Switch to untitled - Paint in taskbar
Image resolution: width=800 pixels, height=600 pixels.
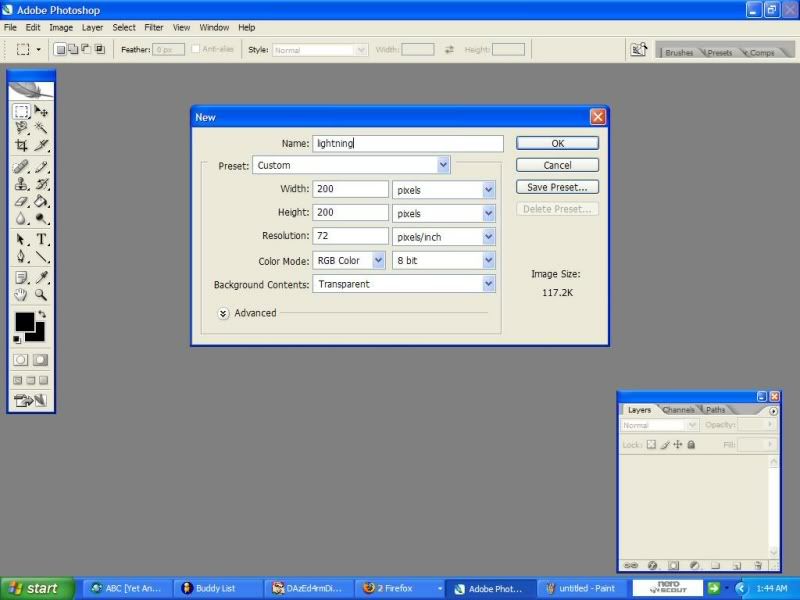point(582,589)
